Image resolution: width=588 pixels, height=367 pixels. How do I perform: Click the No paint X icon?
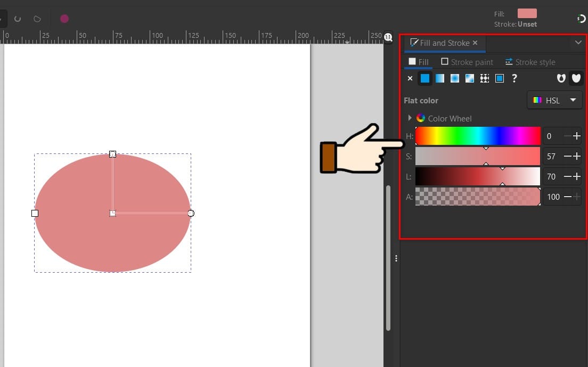[410, 78]
